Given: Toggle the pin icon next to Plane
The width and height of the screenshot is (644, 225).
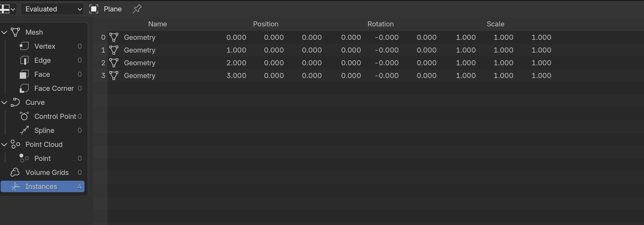Looking at the screenshot, I should tap(137, 9).
